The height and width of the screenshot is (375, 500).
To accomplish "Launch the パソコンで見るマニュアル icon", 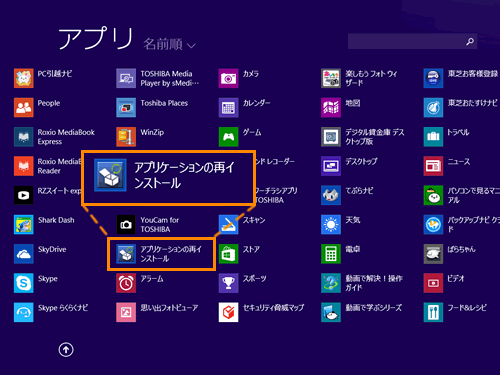I will coord(433,195).
